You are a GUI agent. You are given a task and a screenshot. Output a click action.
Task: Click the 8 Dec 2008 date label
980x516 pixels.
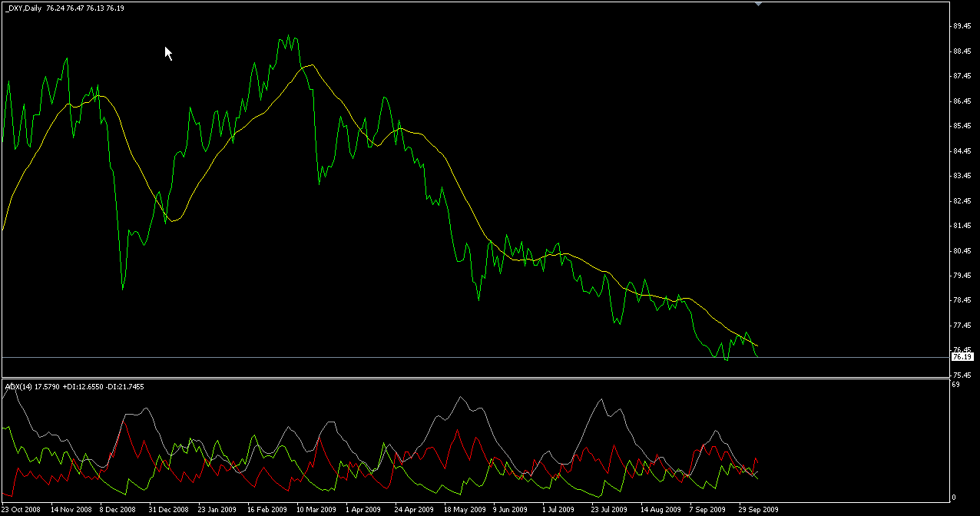pos(118,509)
